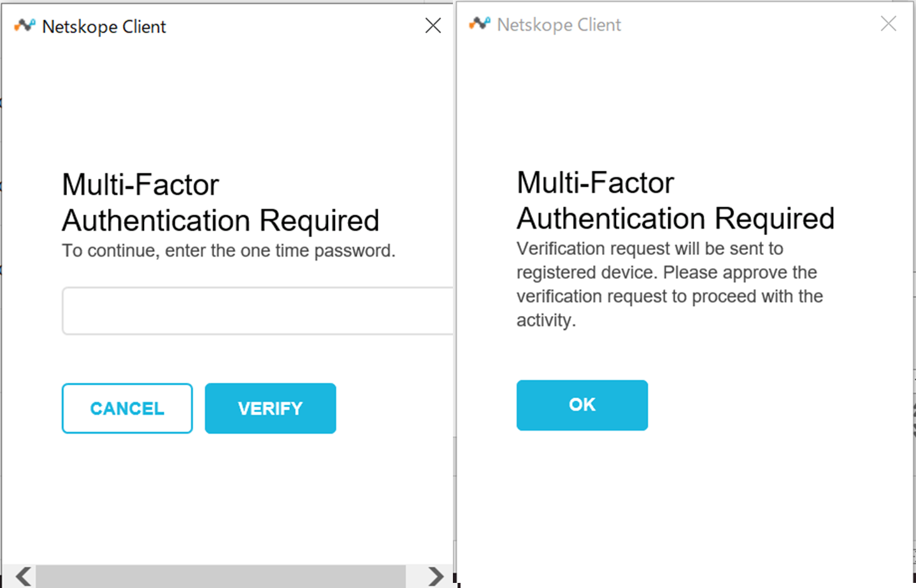Click the greyed "Netskope Client" title in the right dialog
The width and height of the screenshot is (916, 588).
click(x=559, y=25)
